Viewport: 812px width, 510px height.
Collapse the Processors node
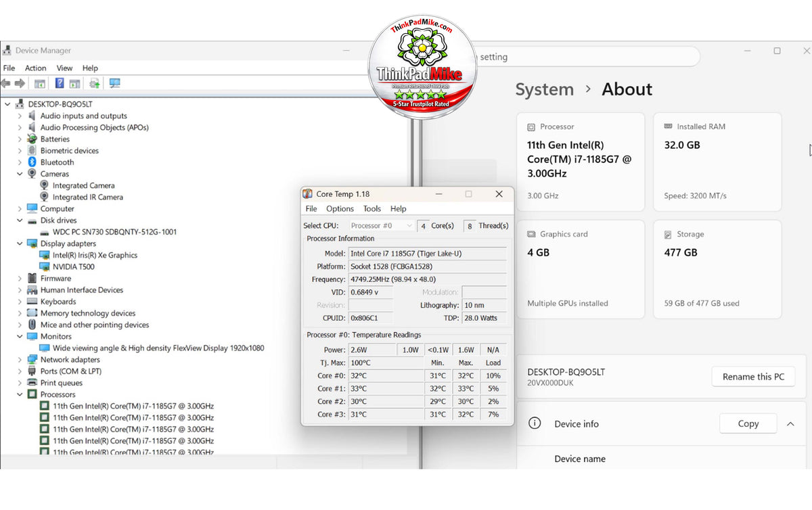pyautogui.click(x=20, y=394)
